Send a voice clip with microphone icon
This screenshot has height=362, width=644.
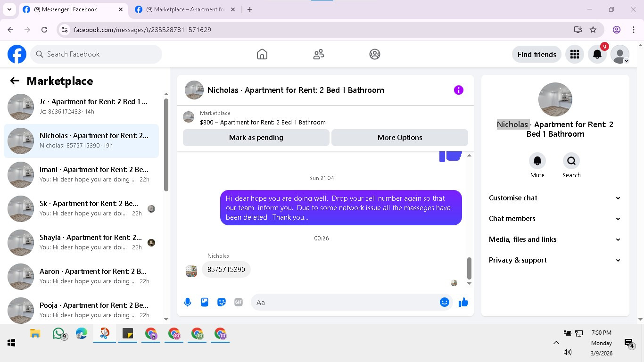point(188,302)
